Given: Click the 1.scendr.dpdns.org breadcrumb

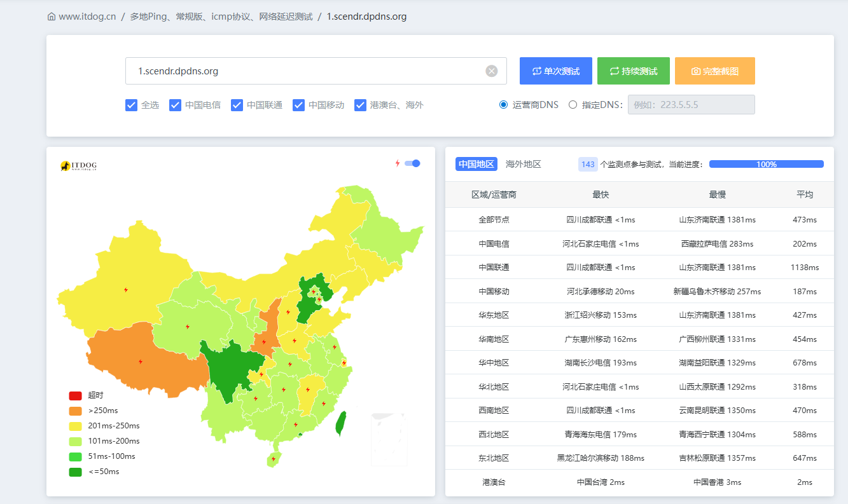Looking at the screenshot, I should [366, 17].
